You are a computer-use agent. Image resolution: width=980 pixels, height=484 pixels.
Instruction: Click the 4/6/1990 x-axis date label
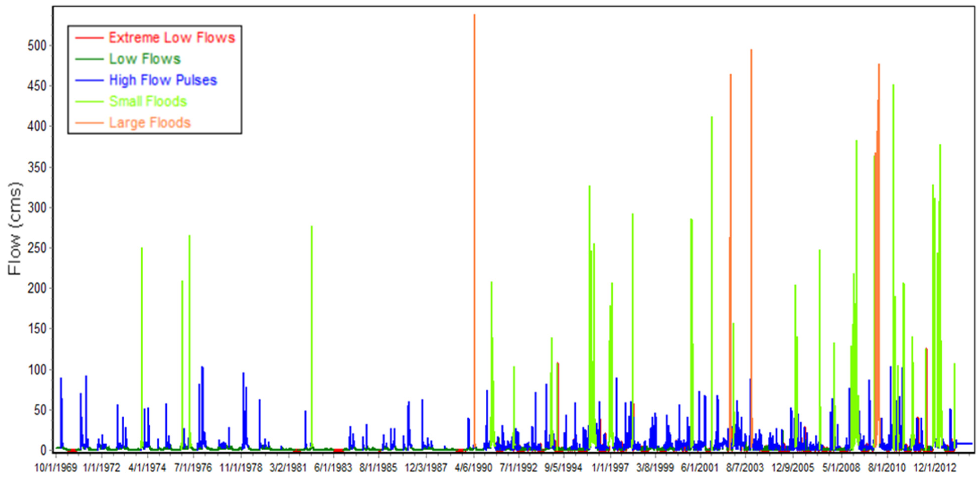474,468
